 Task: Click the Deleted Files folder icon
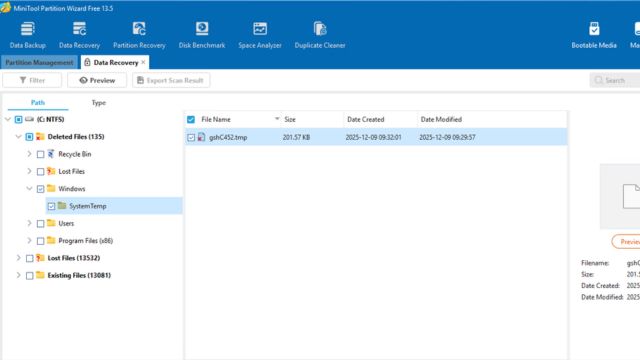(40, 136)
